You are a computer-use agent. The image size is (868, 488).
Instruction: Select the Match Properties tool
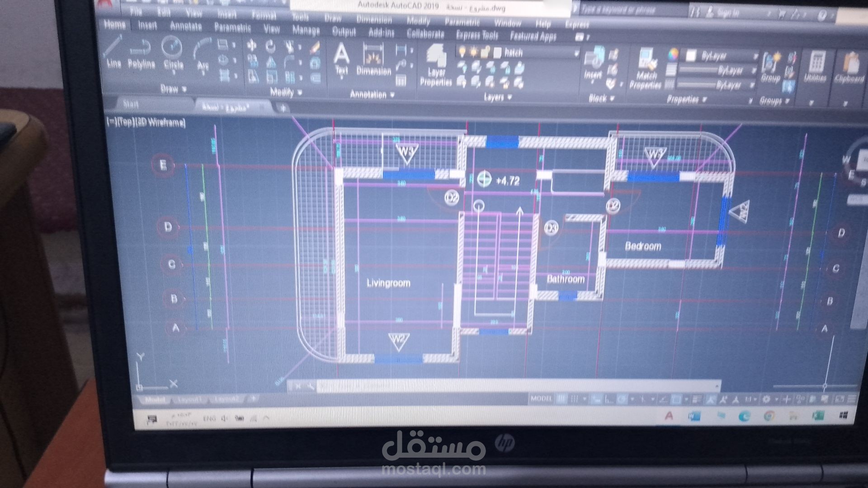click(x=646, y=69)
